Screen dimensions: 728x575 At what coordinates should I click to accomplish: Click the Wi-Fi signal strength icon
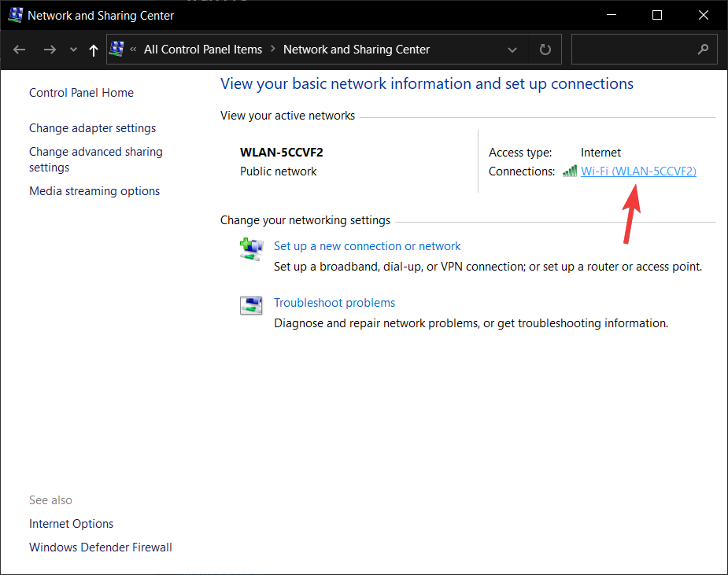(x=570, y=171)
